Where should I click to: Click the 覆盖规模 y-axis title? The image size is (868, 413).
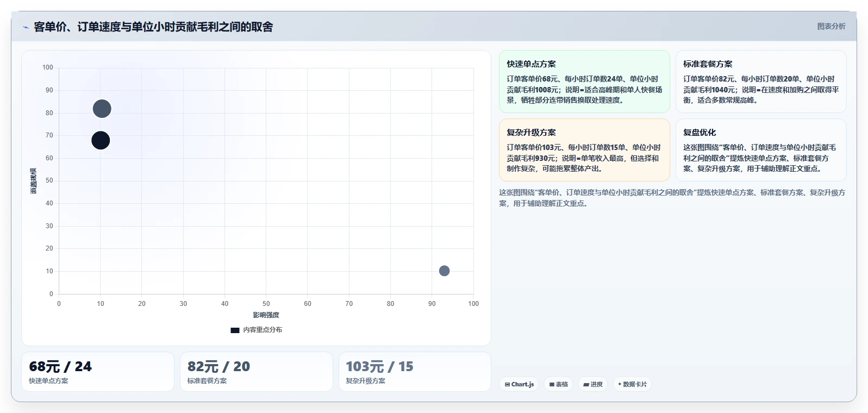point(34,181)
